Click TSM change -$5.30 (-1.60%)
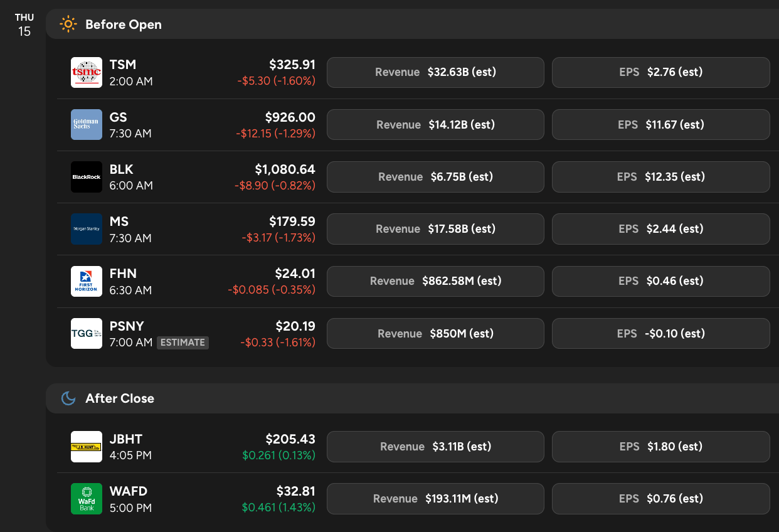Image resolution: width=779 pixels, height=532 pixels. 277,81
